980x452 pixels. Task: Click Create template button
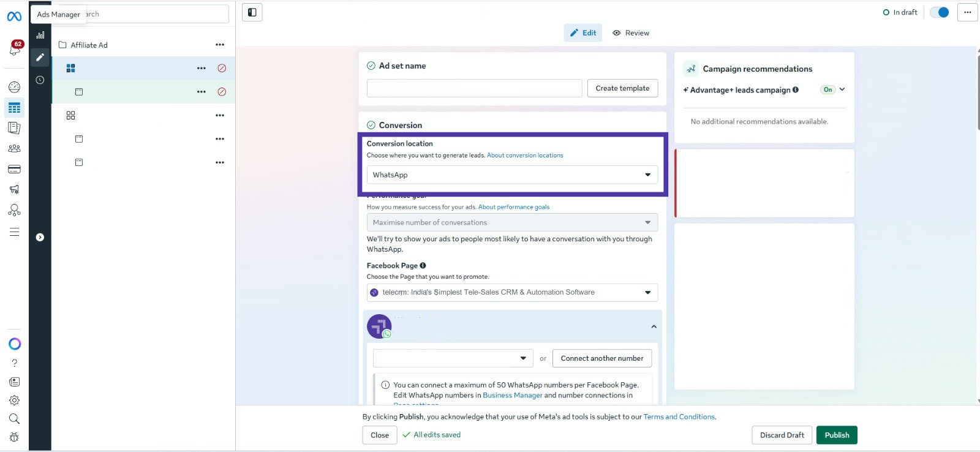(x=622, y=88)
